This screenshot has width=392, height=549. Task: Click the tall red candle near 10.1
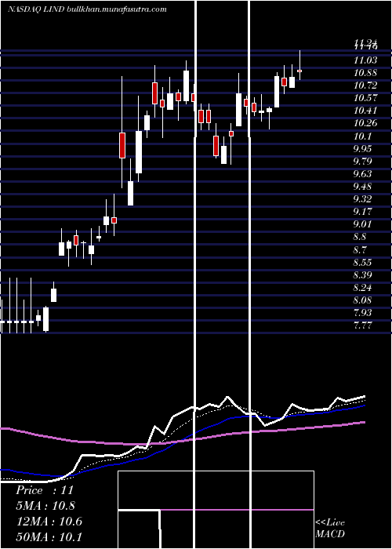click(122, 145)
